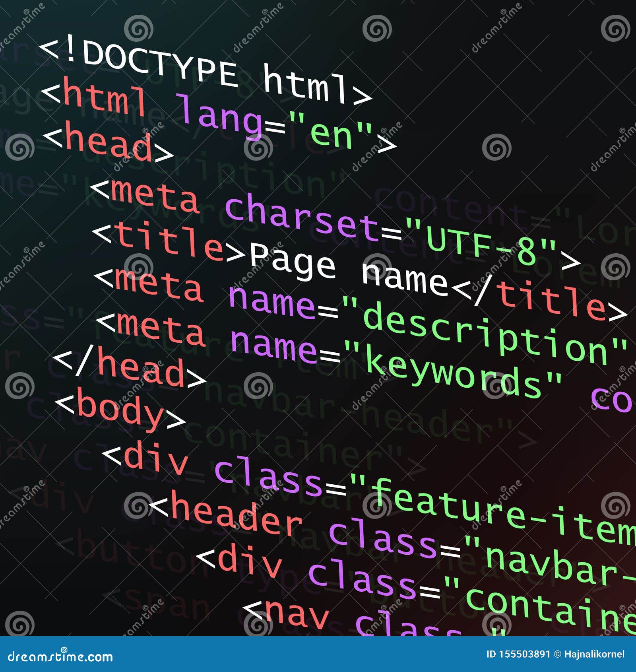
Task: Select "div" in the feature-item line
Action: pos(155,458)
